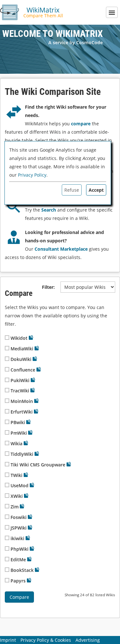The image size is (120, 644).
Task: Open the Most popular Wikis filter dropdown
Action: click(x=88, y=287)
